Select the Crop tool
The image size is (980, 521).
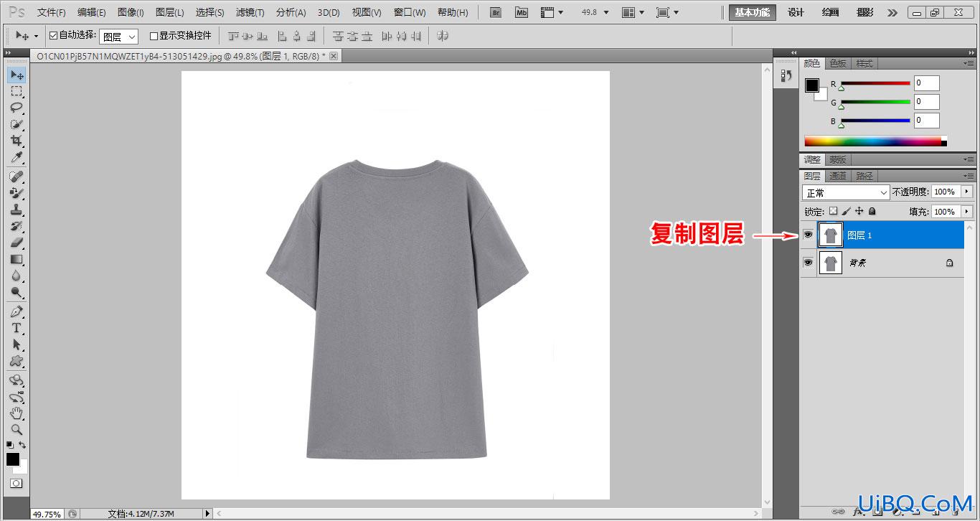pos(17,141)
